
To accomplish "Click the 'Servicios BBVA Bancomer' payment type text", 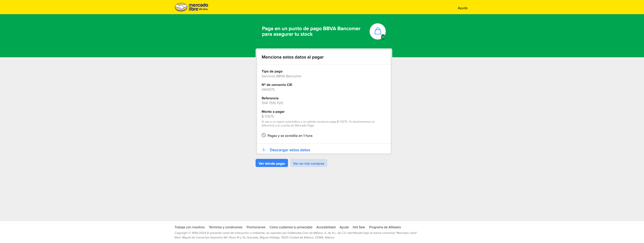I will coord(281,76).
